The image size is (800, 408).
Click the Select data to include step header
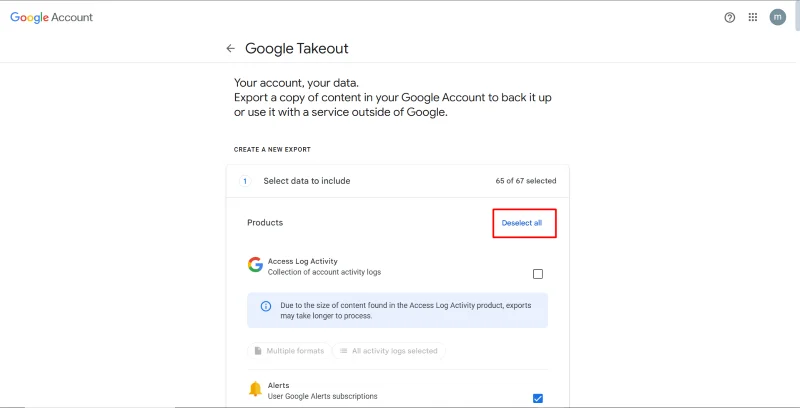pyautogui.click(x=397, y=181)
